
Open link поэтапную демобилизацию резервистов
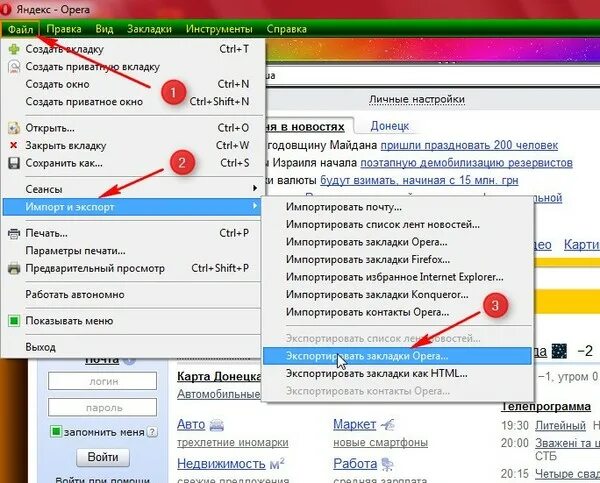click(466, 163)
